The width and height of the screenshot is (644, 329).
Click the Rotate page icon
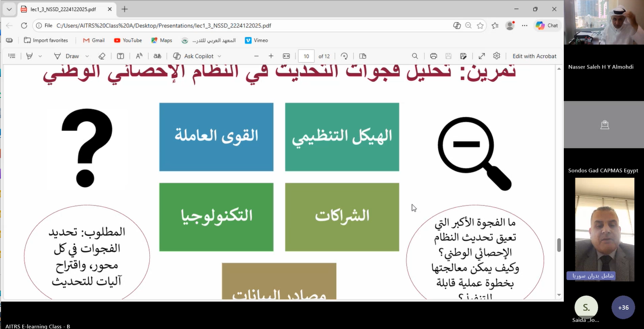(x=344, y=56)
